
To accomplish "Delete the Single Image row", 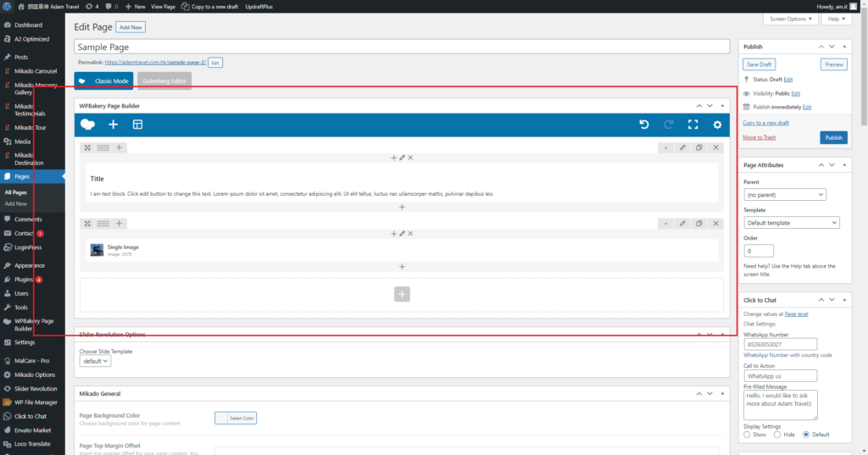I will click(715, 224).
